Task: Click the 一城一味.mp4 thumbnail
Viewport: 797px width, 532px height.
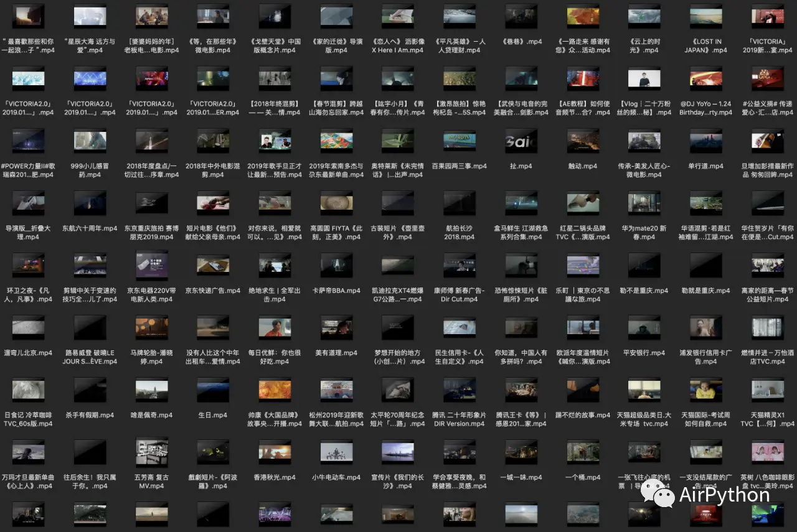Action: [x=521, y=452]
